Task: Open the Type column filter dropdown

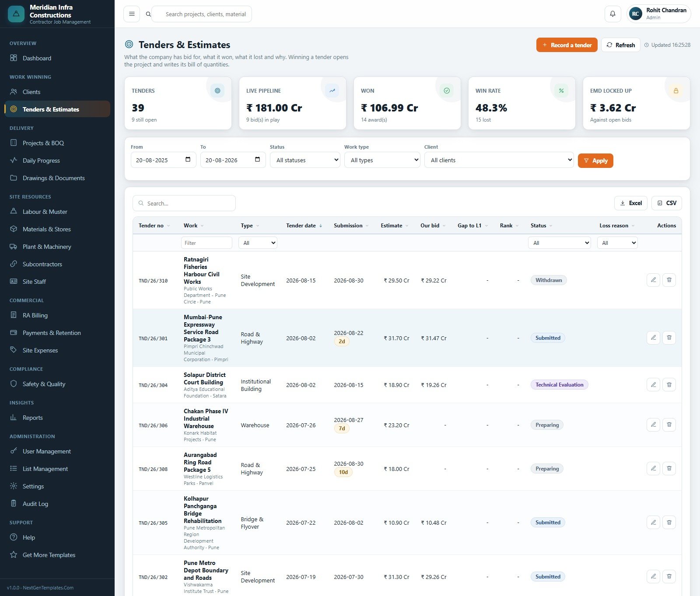Action: click(x=258, y=243)
